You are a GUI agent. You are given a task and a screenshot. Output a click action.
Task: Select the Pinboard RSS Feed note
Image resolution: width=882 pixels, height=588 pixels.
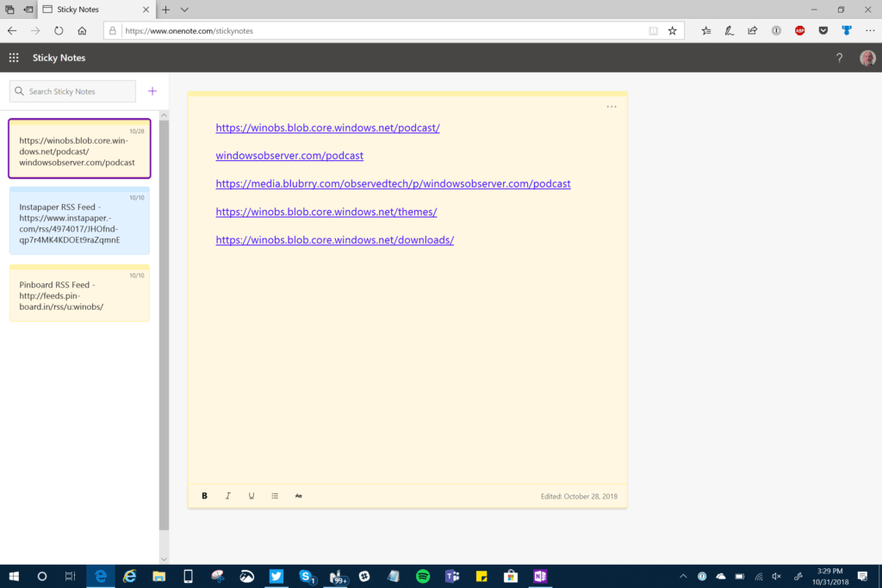(x=79, y=294)
